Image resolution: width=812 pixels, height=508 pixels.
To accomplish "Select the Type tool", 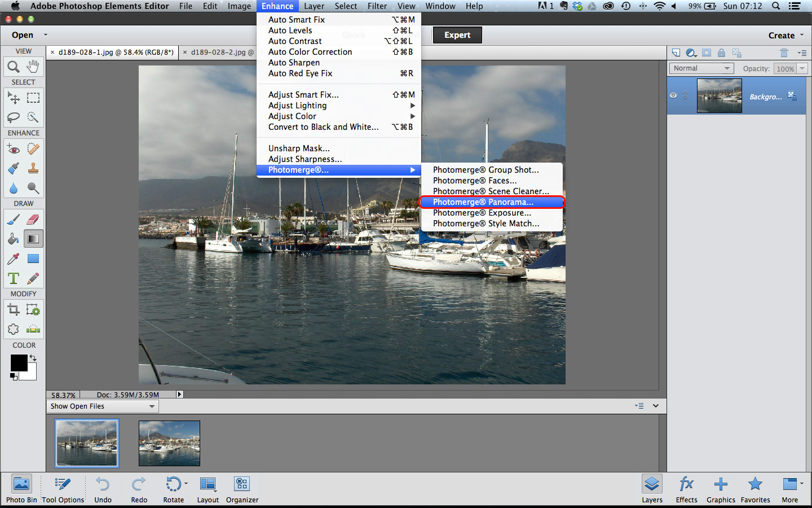I will click(14, 278).
